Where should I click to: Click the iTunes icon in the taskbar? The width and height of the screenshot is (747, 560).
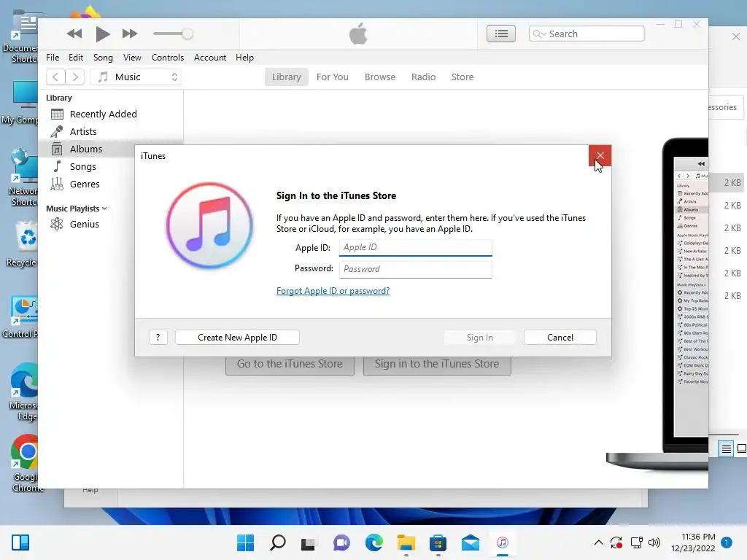click(x=502, y=542)
